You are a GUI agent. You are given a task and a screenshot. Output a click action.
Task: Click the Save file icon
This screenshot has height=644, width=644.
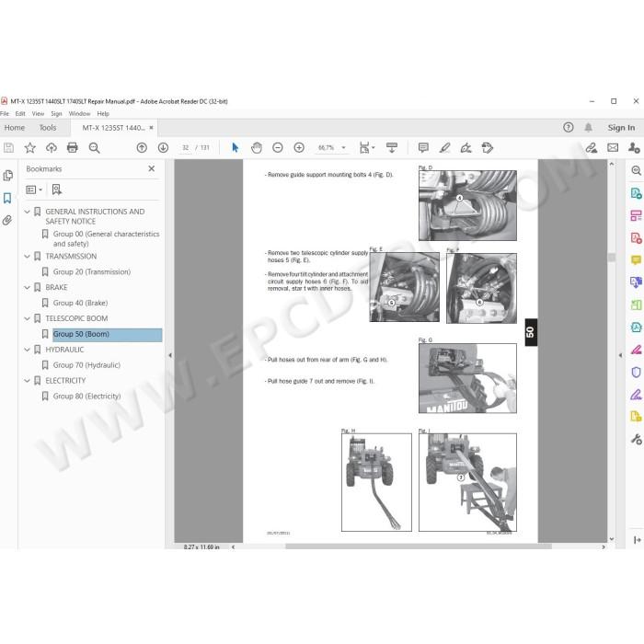pos(8,147)
